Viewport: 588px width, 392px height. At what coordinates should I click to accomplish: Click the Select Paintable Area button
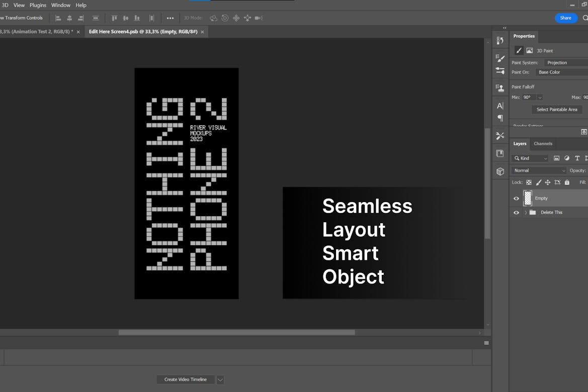click(x=557, y=109)
